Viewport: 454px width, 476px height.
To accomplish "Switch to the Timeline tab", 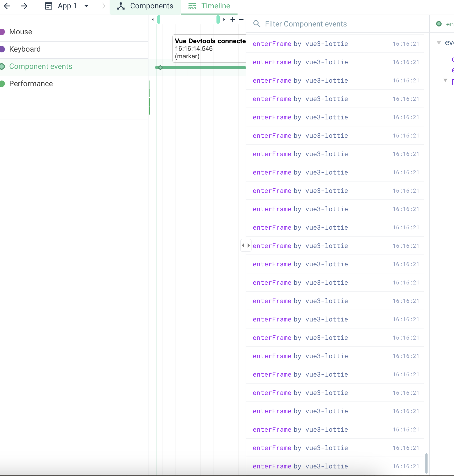I will coord(209,6).
